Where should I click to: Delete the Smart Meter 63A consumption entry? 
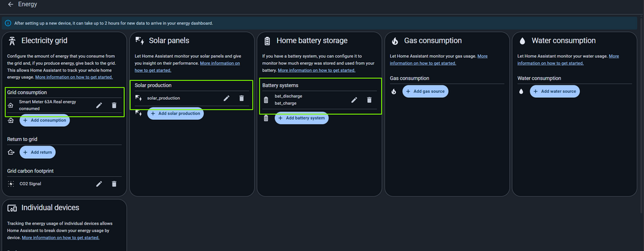[x=114, y=105]
